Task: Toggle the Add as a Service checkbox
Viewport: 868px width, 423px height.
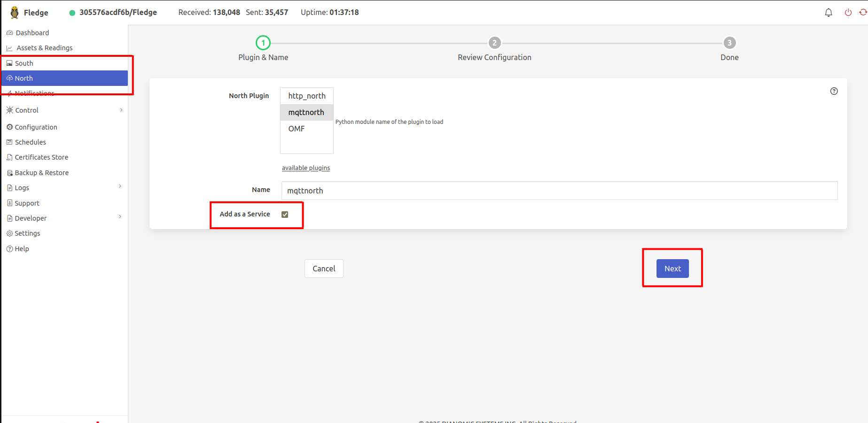Action: (x=285, y=215)
